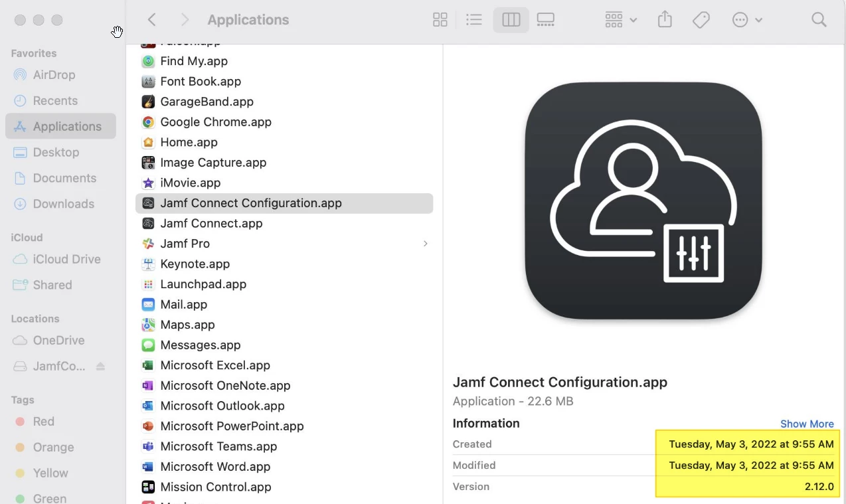This screenshot has height=504, width=846.
Task: Click the Version 2.12.0 value
Action: pyautogui.click(x=819, y=486)
